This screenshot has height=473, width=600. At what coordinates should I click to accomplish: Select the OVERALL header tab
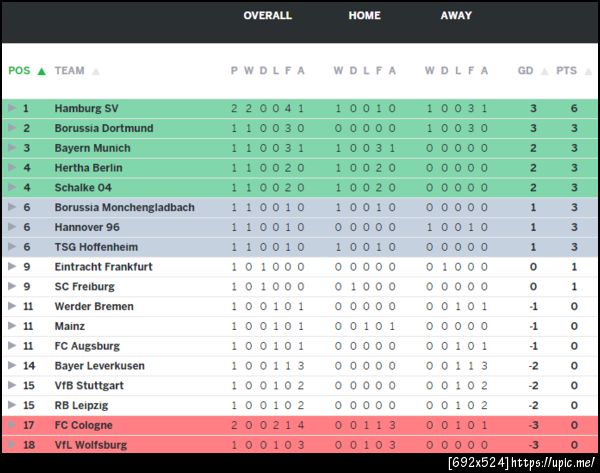click(267, 16)
